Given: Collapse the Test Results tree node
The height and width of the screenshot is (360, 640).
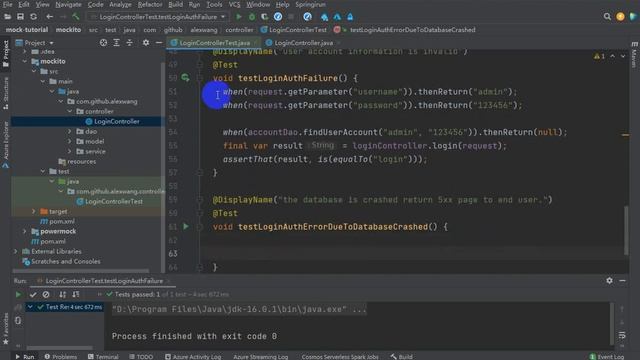Looking at the screenshot, I should point(30,307).
